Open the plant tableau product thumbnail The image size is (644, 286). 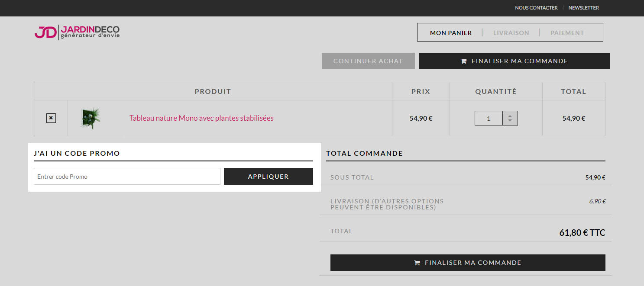click(91, 118)
